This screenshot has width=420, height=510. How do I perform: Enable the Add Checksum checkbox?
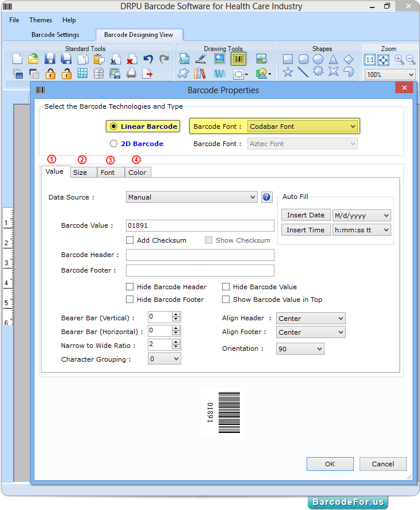130,240
